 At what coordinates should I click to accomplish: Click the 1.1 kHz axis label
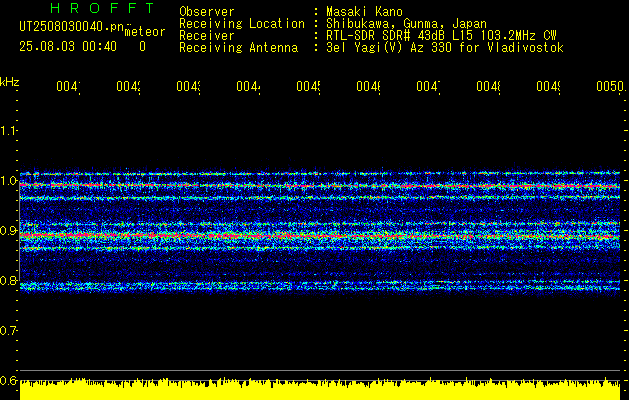[x=8, y=131]
